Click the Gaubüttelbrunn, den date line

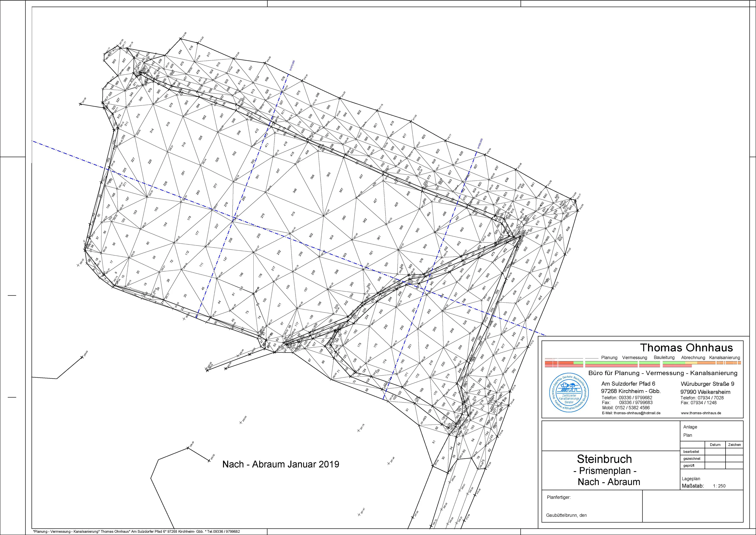pyautogui.click(x=566, y=515)
